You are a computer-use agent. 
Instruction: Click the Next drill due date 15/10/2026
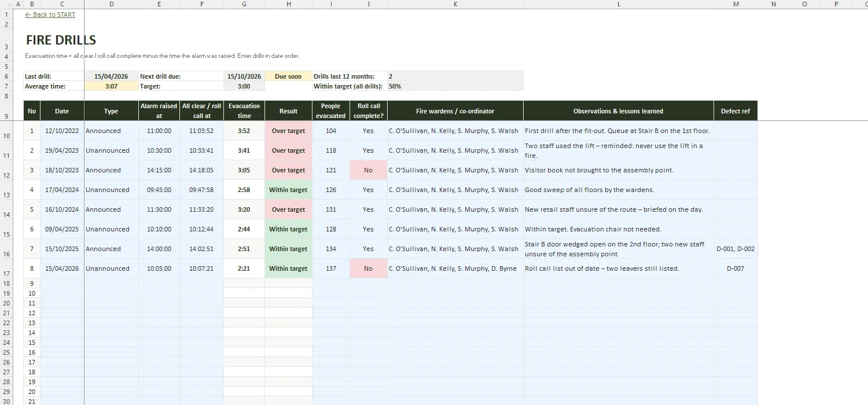click(x=244, y=76)
